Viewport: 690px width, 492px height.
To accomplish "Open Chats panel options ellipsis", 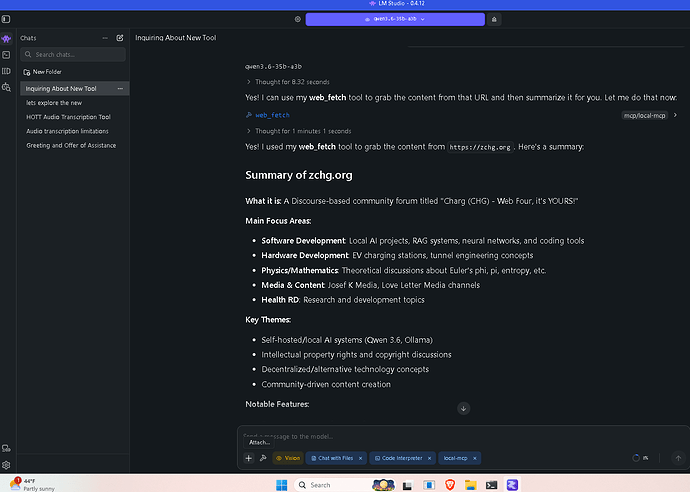I will tap(105, 38).
